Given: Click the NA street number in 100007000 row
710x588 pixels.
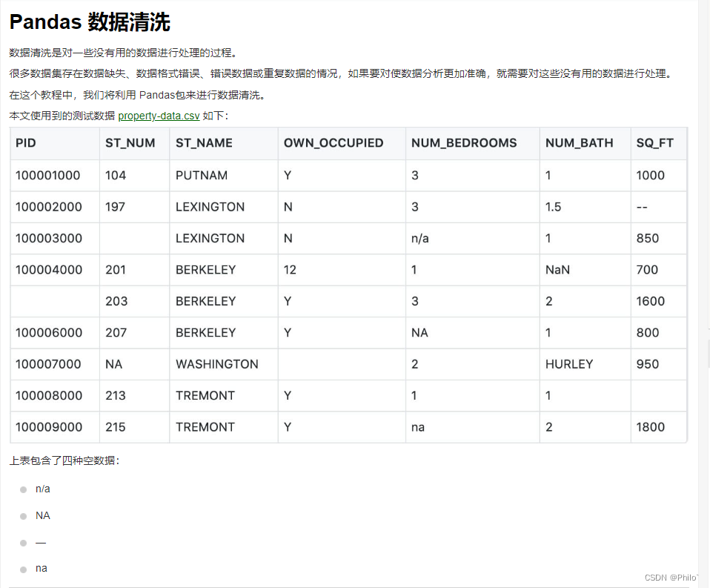Looking at the screenshot, I should pos(134,364).
